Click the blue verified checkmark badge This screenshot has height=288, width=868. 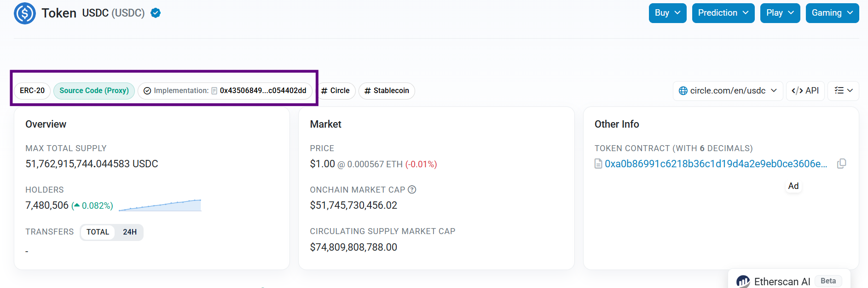(x=156, y=13)
